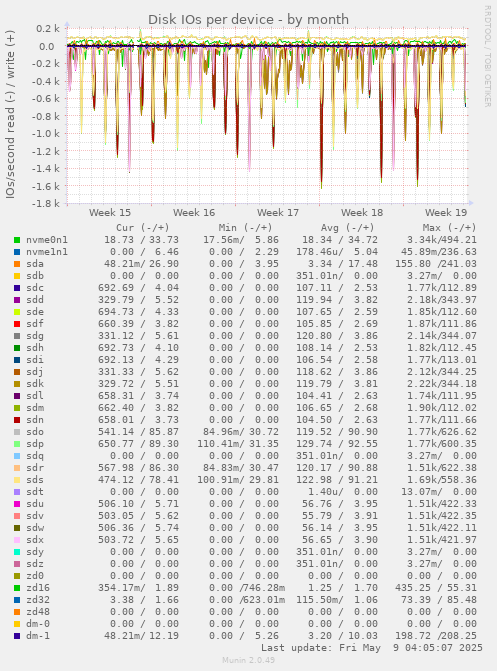This screenshot has width=497, height=671.
Task: Select the 'Week 17' x-axis label
Action: tap(277, 213)
